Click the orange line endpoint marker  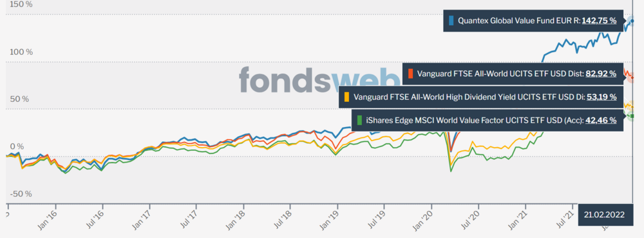(x=632, y=77)
